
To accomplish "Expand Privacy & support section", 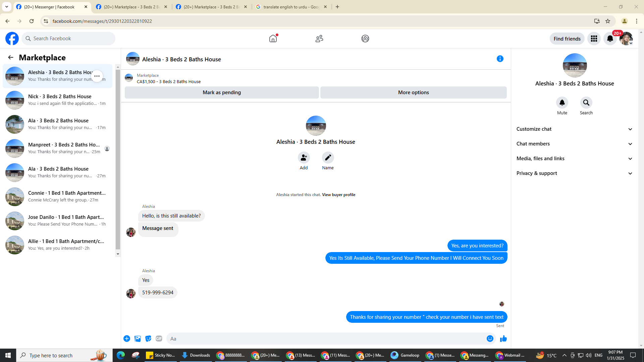I will [575, 173].
